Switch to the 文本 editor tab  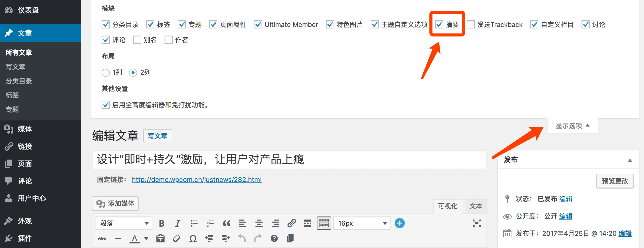(476, 206)
